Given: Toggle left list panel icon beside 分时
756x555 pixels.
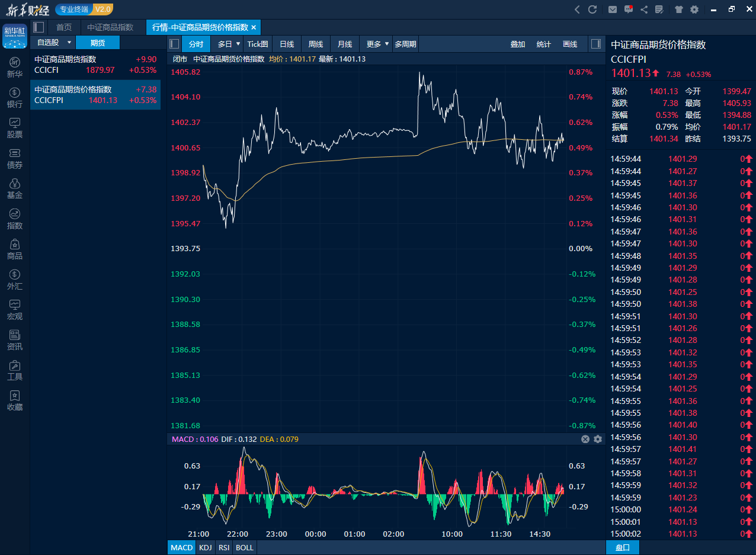Looking at the screenshot, I should pyautogui.click(x=174, y=44).
